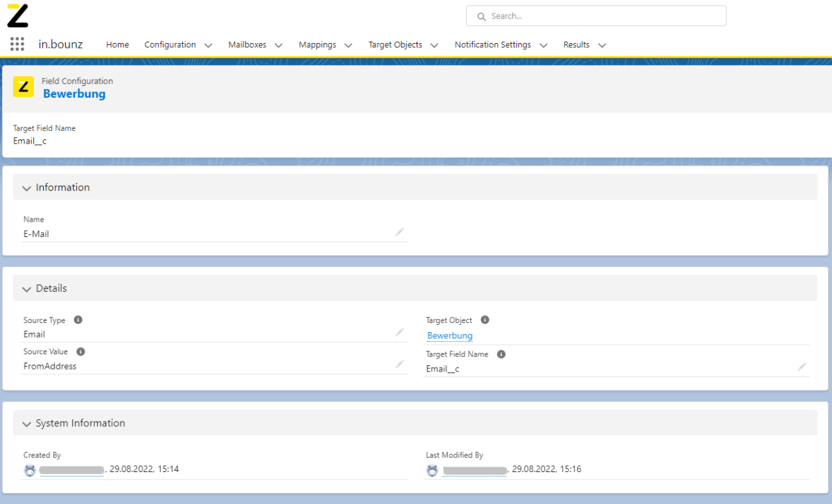Show info tooltip for Source Type
The width and height of the screenshot is (832, 504).
pos(78,320)
